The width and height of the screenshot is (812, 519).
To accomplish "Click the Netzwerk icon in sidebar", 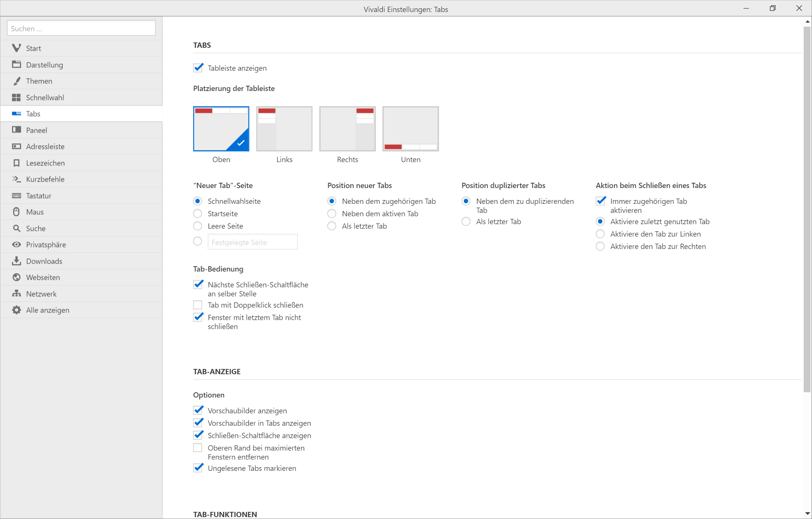I will tap(16, 293).
